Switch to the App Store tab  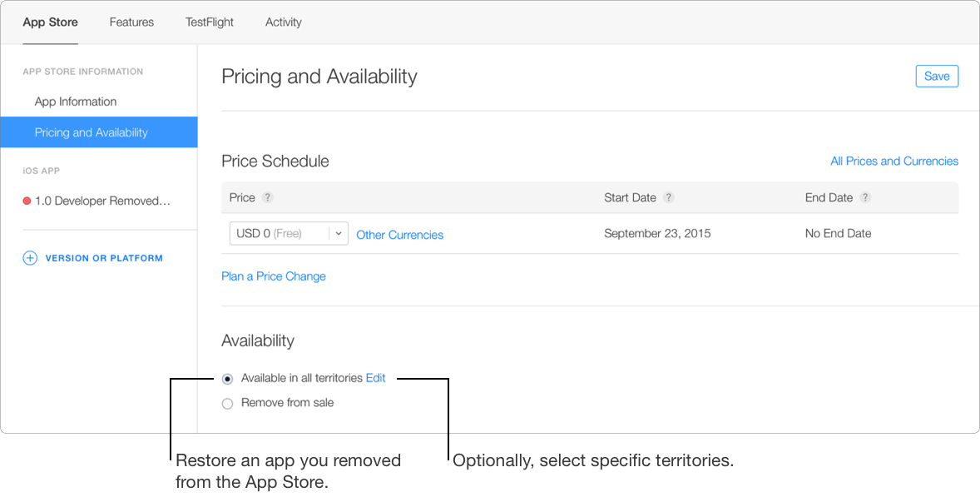click(51, 22)
